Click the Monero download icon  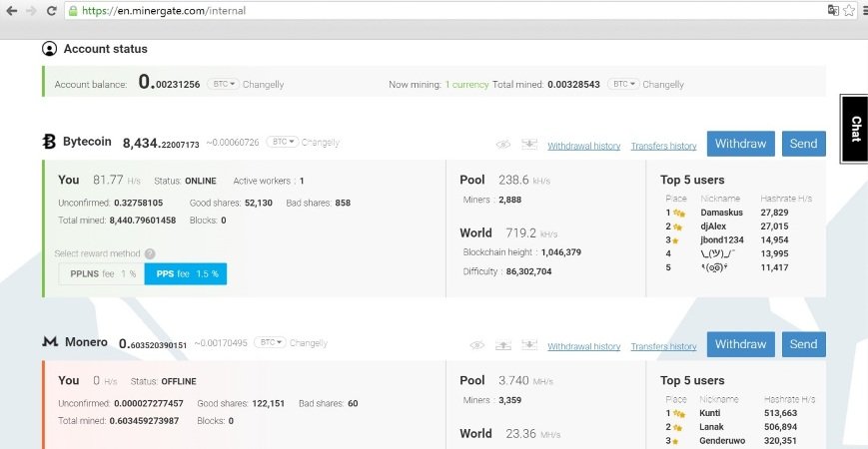(x=529, y=345)
